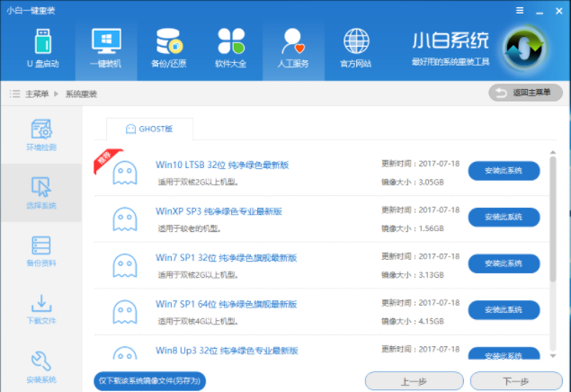571x392 pixels.
Task: Open 软件大全 software collection
Action: click(x=231, y=48)
